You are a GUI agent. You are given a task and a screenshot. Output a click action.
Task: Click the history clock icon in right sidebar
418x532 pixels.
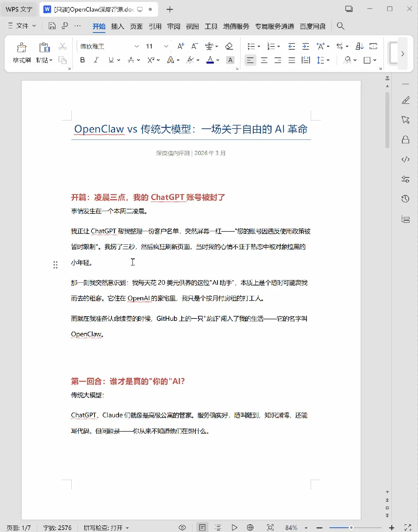coord(405,198)
